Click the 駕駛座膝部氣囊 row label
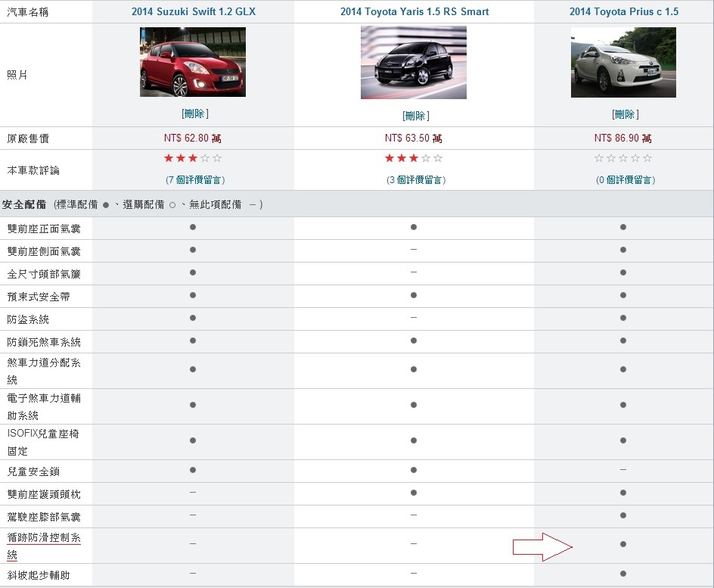714x588 pixels. [x=44, y=517]
